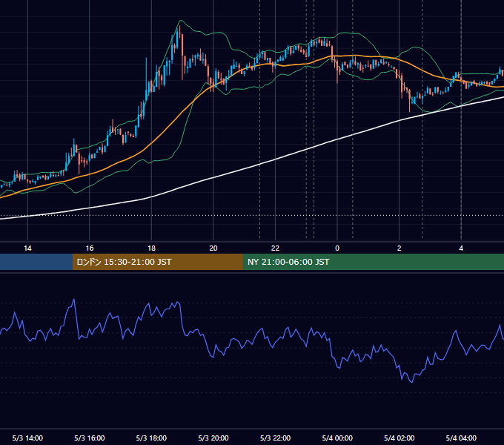Click the 5/3 22:00 date label

[275, 438]
